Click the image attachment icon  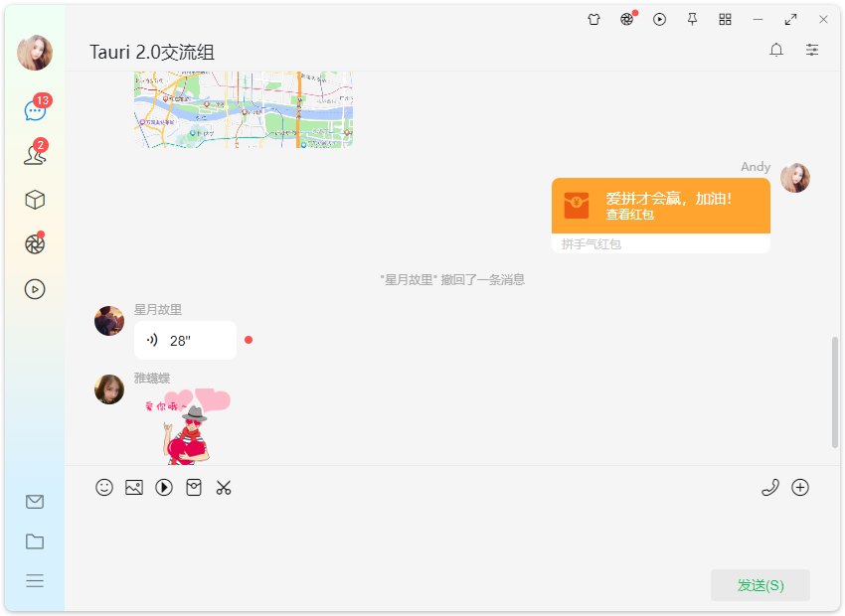(x=134, y=487)
